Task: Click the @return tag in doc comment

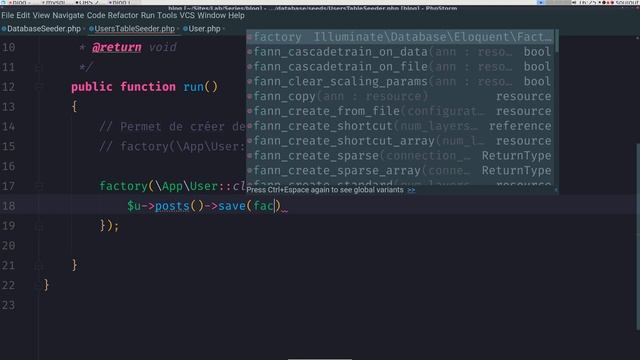Action: click(x=117, y=47)
